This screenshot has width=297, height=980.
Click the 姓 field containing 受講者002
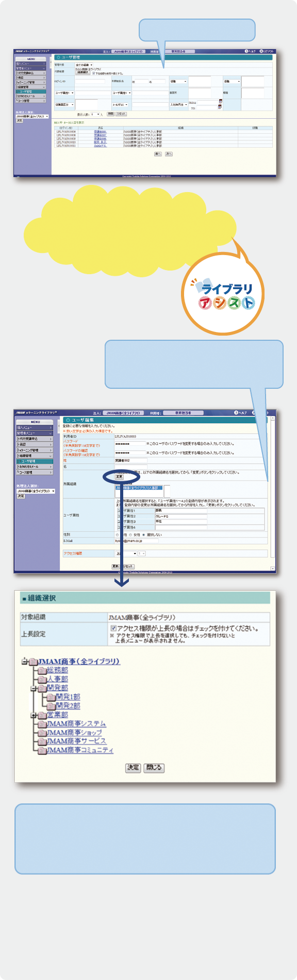pos(130,461)
